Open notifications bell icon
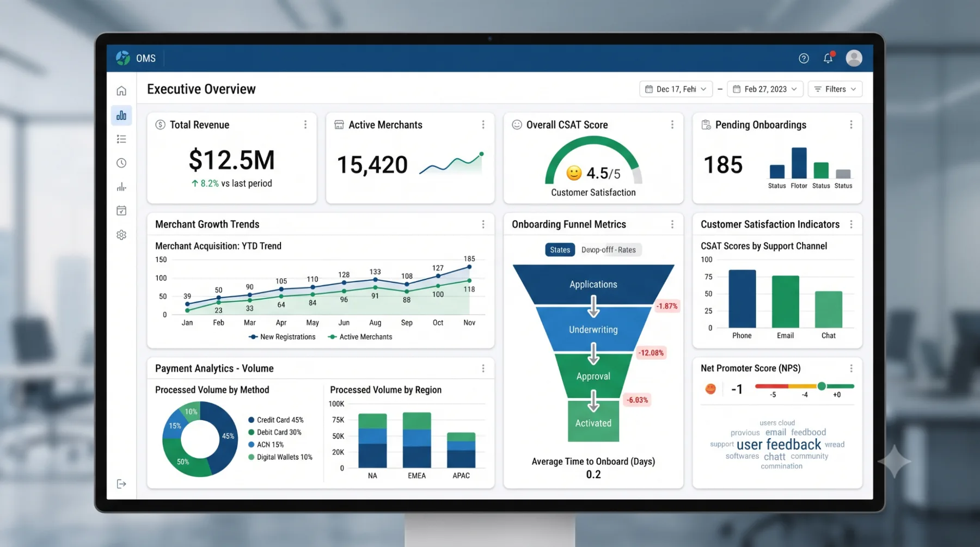The image size is (980, 547). click(x=828, y=58)
